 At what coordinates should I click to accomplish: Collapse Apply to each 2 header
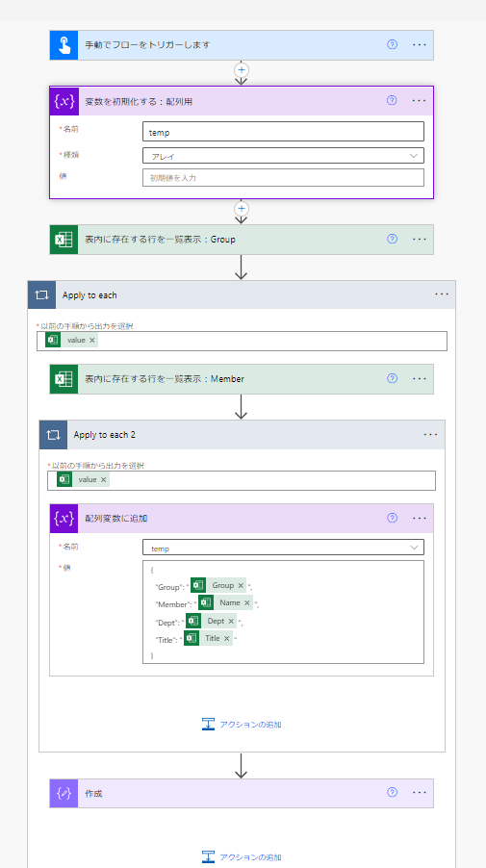click(242, 435)
